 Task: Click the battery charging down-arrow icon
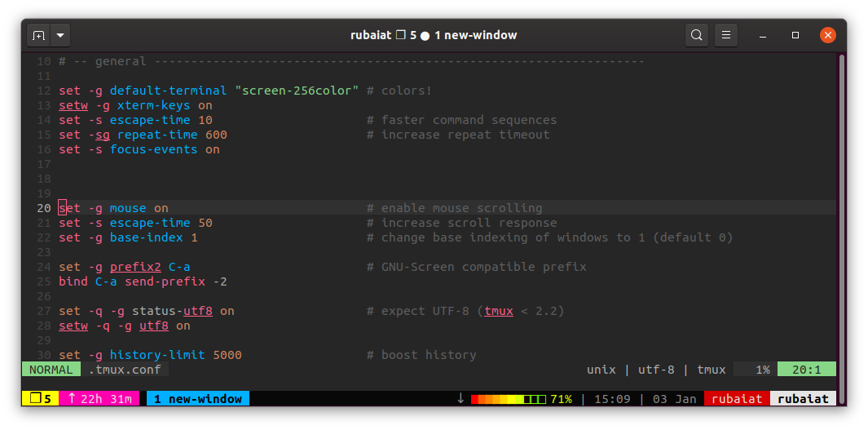point(460,399)
